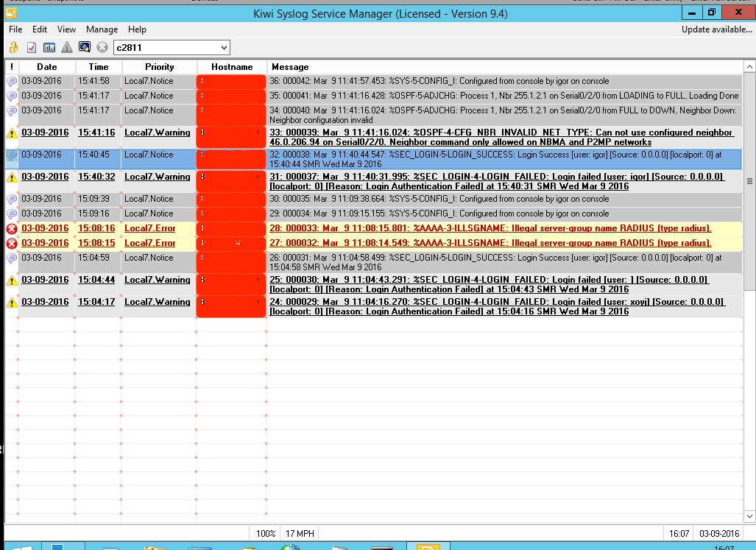The image size is (756, 550).
Task: Select the 15:04:17 time cell
Action: [99, 307]
